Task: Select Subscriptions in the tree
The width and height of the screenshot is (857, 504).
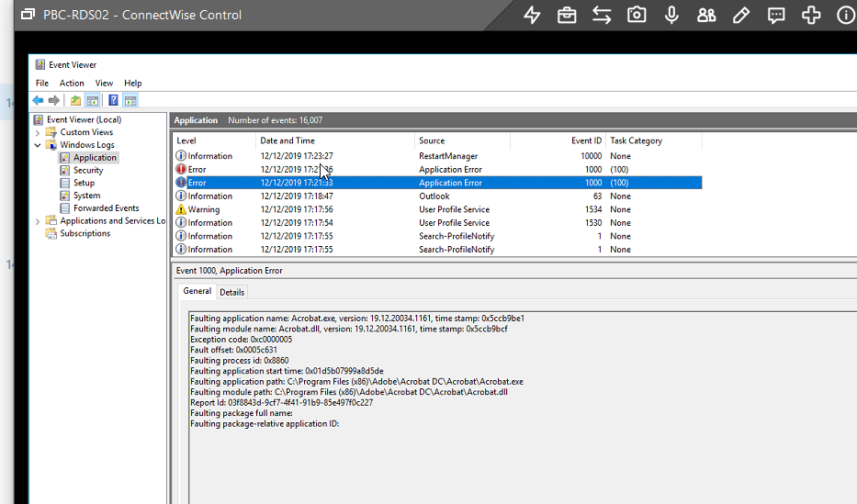Action: (85, 233)
